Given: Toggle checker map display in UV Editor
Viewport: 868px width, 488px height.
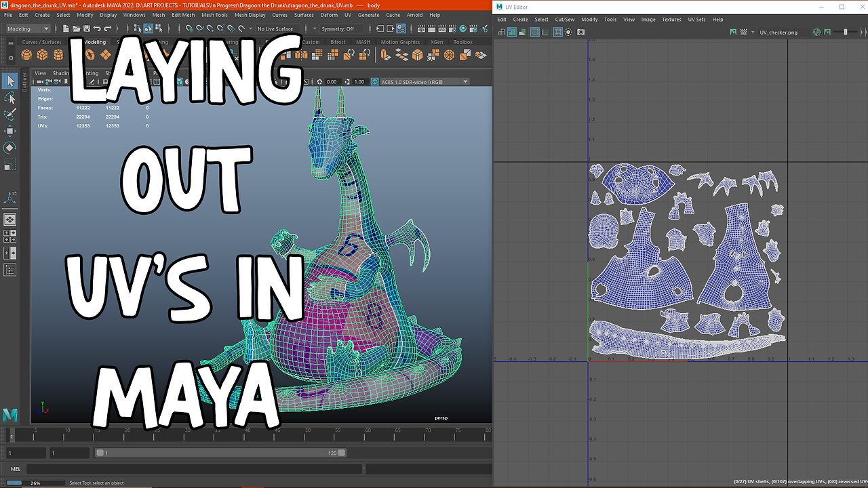Looking at the screenshot, I should click(x=743, y=32).
